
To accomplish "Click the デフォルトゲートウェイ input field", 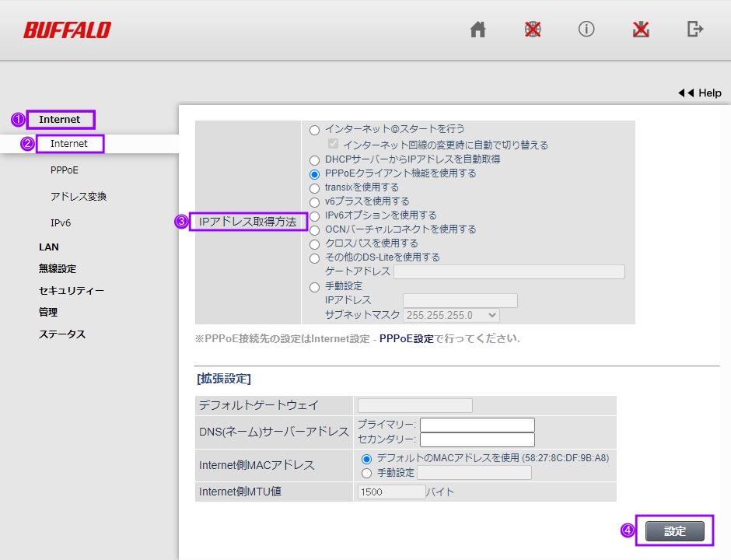I will (x=415, y=406).
